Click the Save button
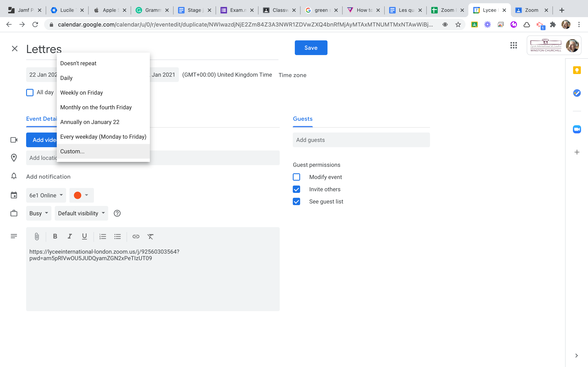The height and width of the screenshot is (367, 588). [x=311, y=48]
